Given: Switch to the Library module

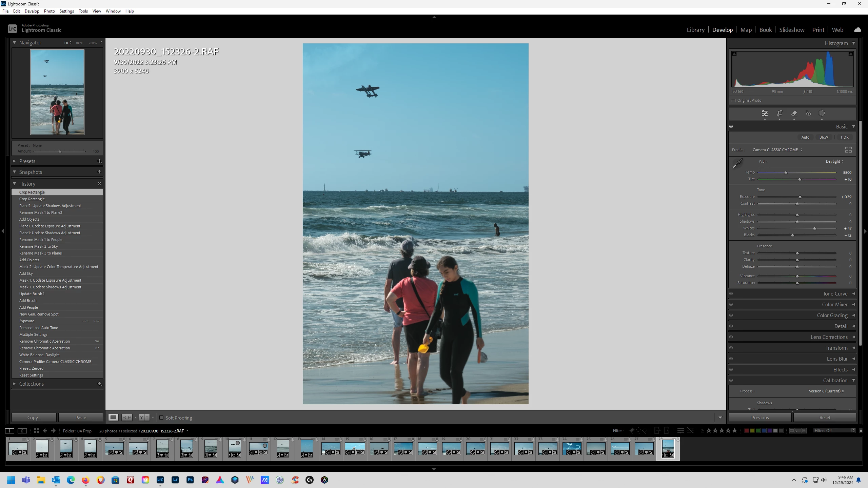Looking at the screenshot, I should point(695,30).
